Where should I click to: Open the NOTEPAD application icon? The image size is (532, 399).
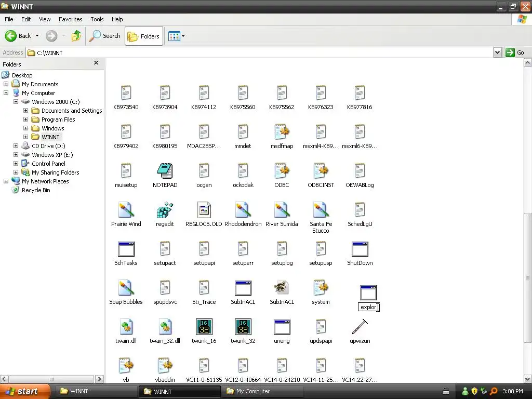pos(165,170)
